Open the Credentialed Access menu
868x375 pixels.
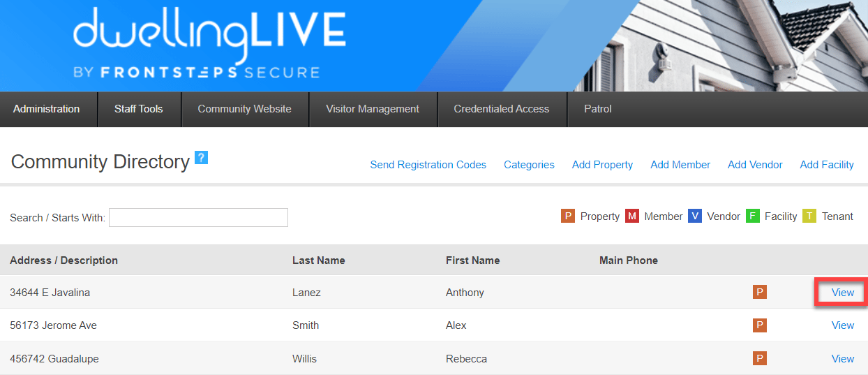click(x=502, y=109)
